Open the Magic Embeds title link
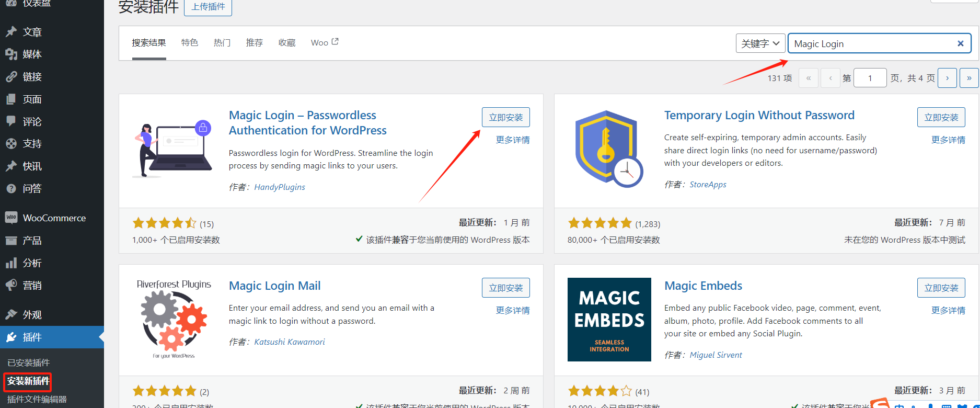 point(704,286)
